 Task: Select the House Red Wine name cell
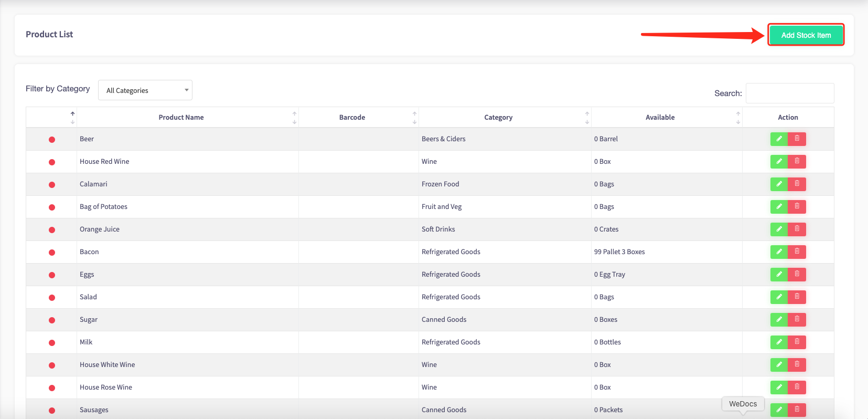[188, 162]
